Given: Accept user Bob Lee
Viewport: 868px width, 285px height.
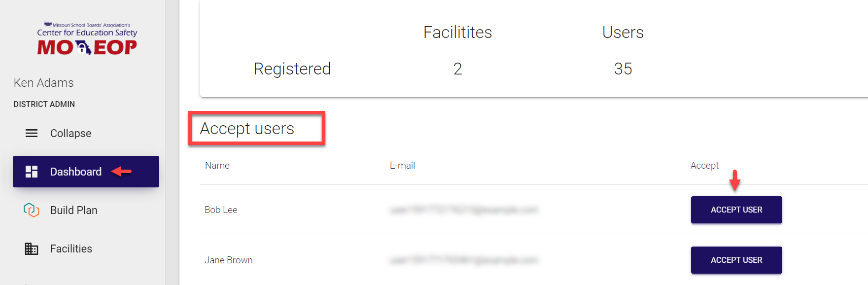Looking at the screenshot, I should coord(736,210).
